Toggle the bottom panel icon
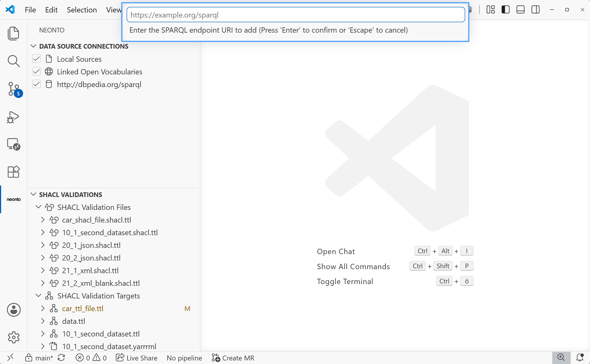Viewport: 590px width, 364px height. (520, 10)
